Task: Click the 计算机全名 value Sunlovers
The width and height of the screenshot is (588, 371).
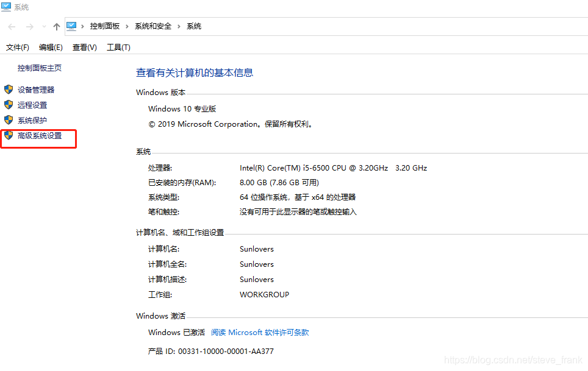Action: pos(257,264)
